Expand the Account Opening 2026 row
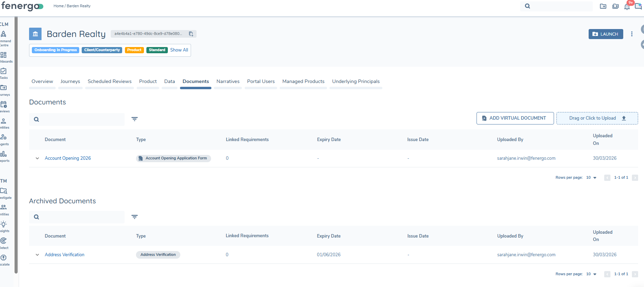 37,158
